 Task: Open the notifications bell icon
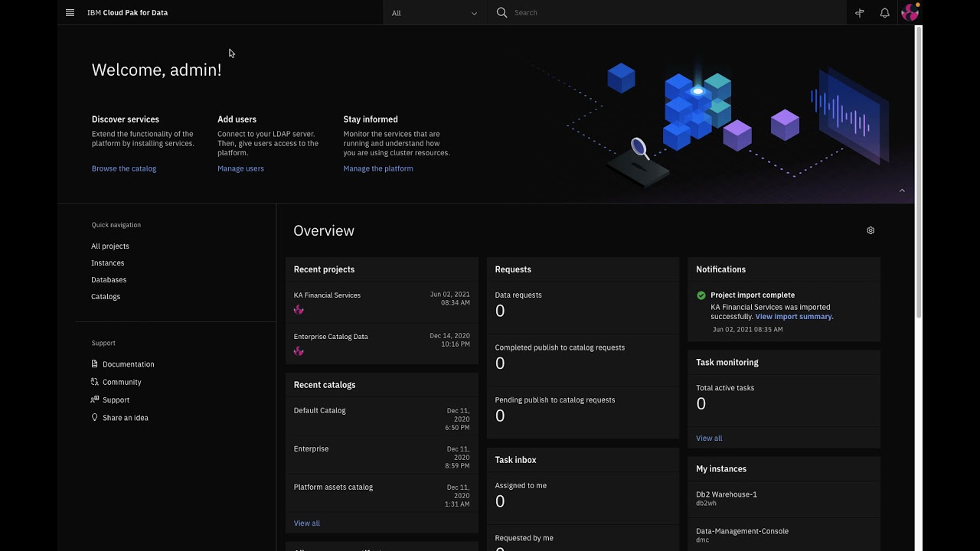[884, 13]
